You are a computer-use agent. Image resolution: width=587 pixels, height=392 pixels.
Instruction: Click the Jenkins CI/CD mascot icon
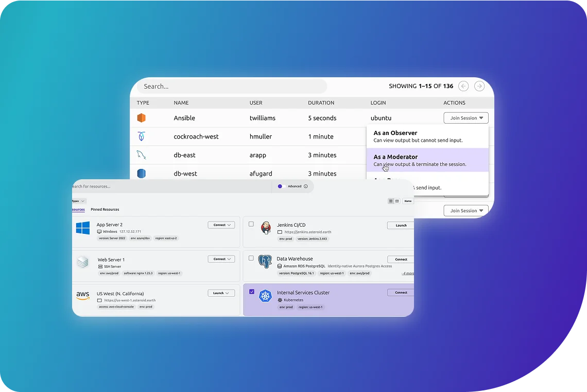pos(266,228)
